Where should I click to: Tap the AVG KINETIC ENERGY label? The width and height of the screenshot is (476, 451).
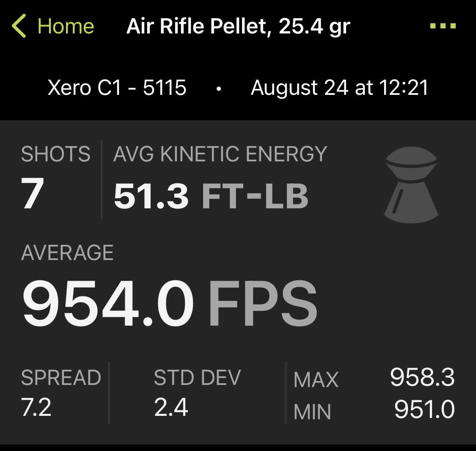[220, 154]
